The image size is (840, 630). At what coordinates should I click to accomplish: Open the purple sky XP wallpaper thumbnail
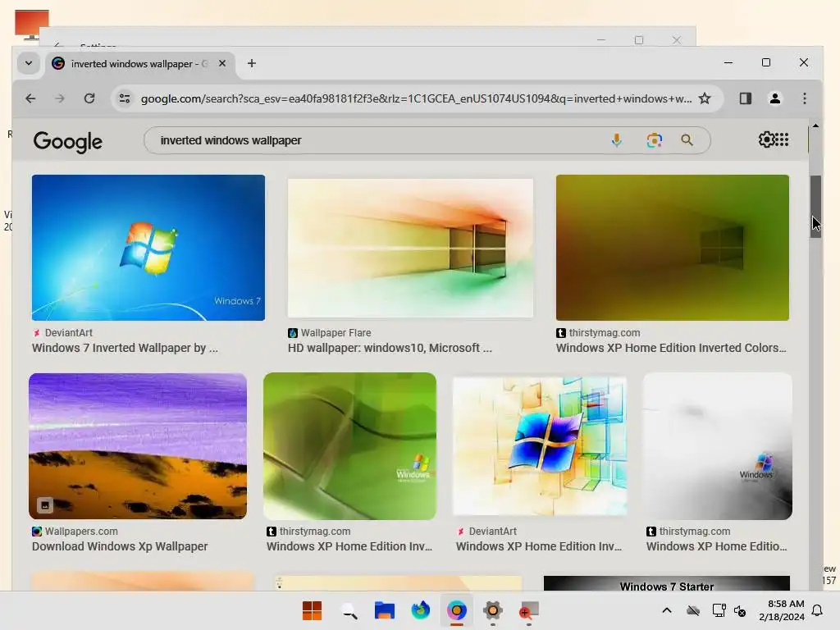coord(138,446)
